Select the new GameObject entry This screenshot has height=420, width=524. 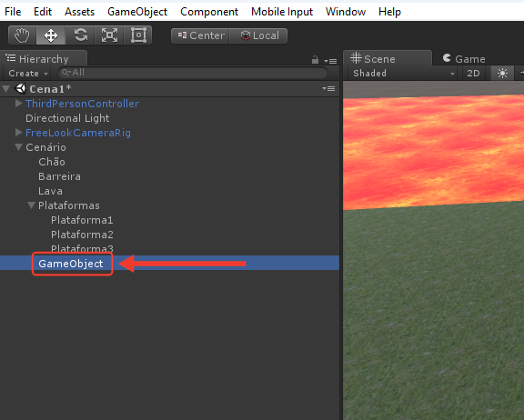click(x=71, y=264)
